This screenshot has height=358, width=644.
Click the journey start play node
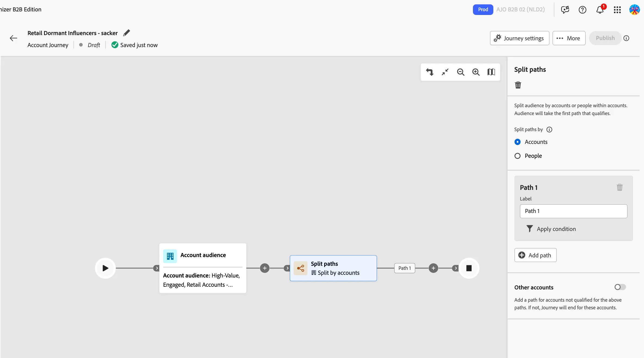point(105,268)
